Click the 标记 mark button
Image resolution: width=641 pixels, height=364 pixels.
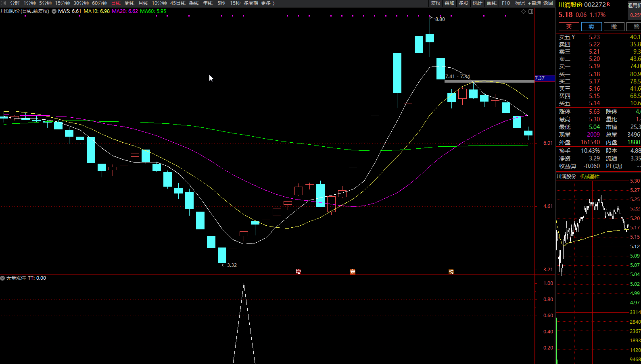[x=520, y=3]
